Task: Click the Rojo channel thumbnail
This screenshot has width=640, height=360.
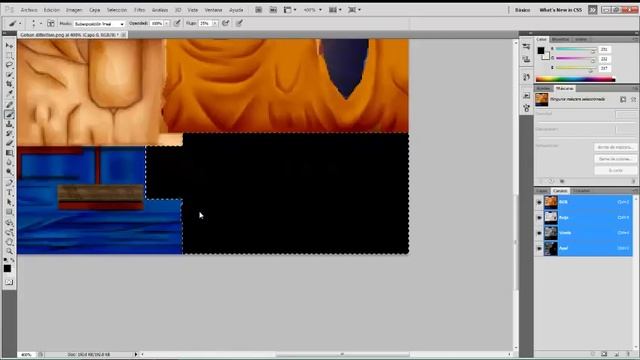Action: [551, 218]
